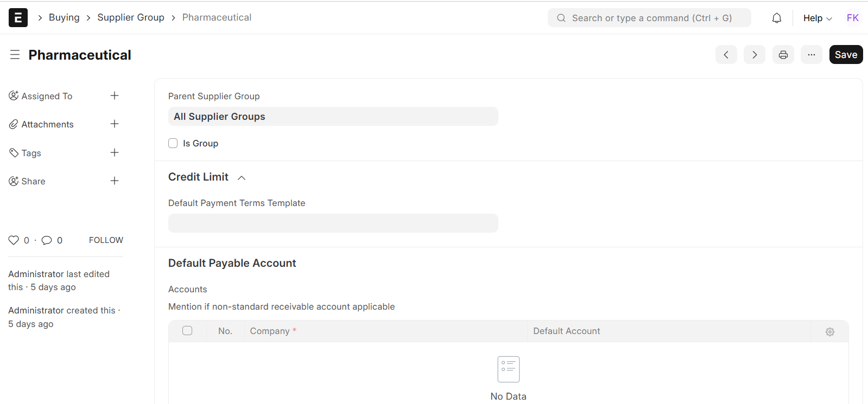868x404 pixels.
Task: Add an assignment with plus icon
Action: tap(115, 96)
